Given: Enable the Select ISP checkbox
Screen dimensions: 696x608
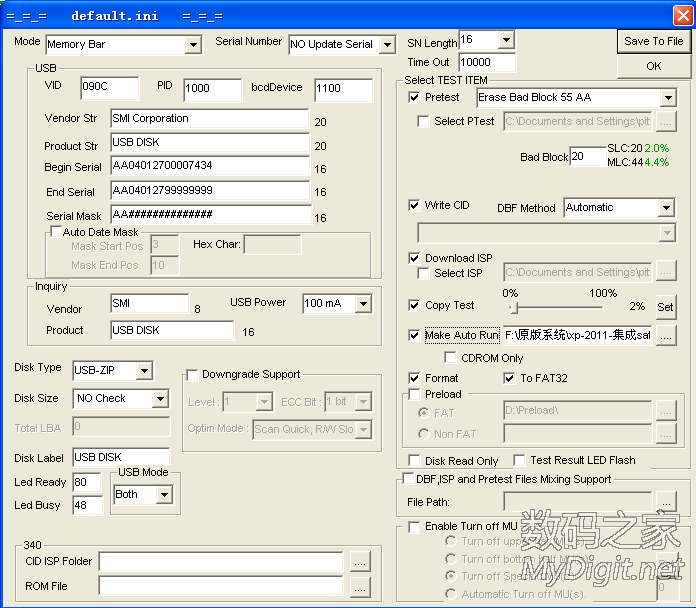Looking at the screenshot, I should click(423, 273).
